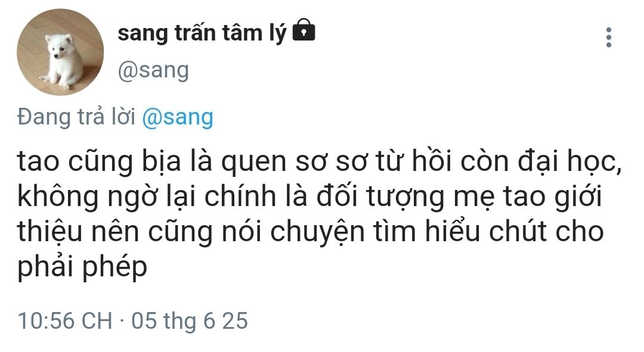
Task: Click the gray @sang handle under the name
Action: (x=153, y=70)
